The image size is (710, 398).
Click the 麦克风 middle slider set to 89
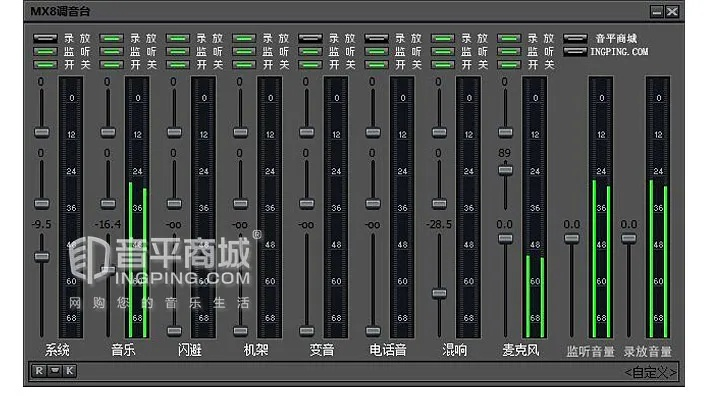click(x=505, y=170)
